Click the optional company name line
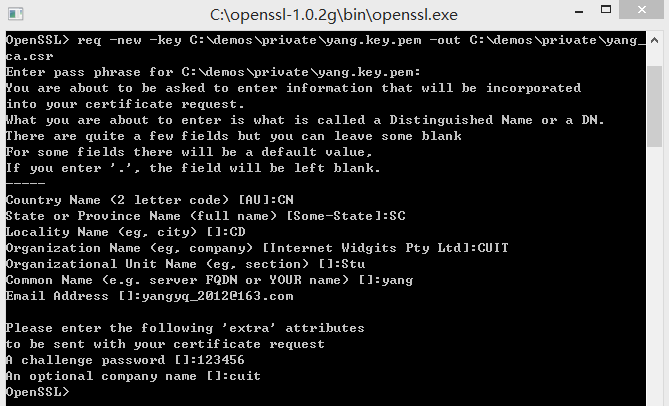The width and height of the screenshot is (669, 406). [133, 376]
